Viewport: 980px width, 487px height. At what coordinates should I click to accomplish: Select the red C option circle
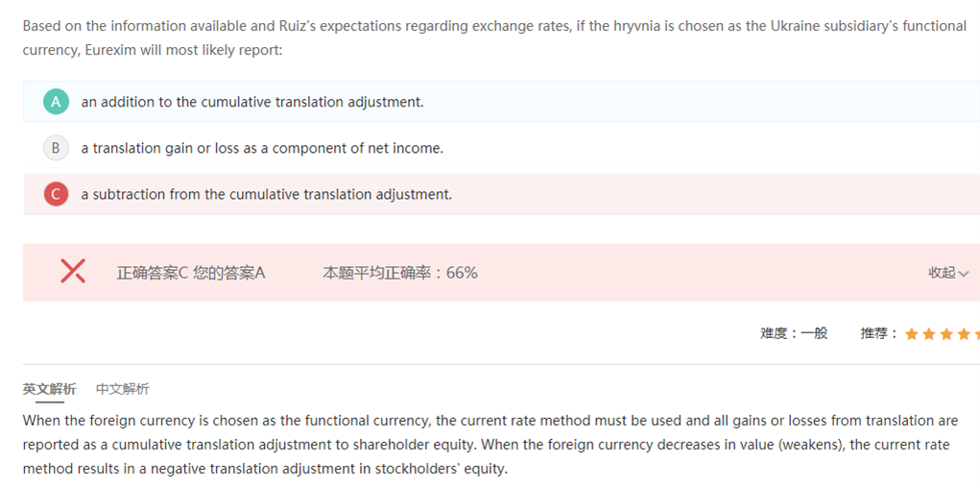point(56,194)
